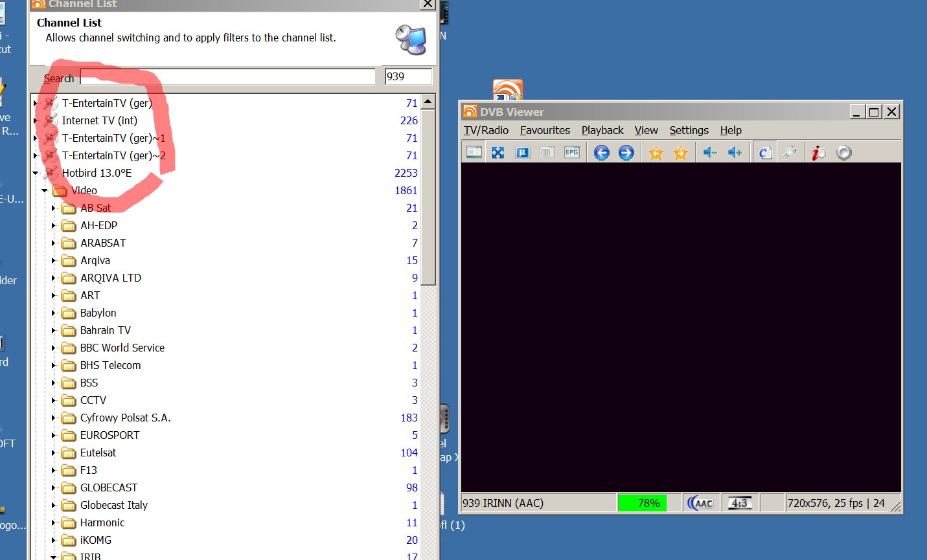Open the EPG window from toolbar
927x560 pixels.
pyautogui.click(x=571, y=153)
